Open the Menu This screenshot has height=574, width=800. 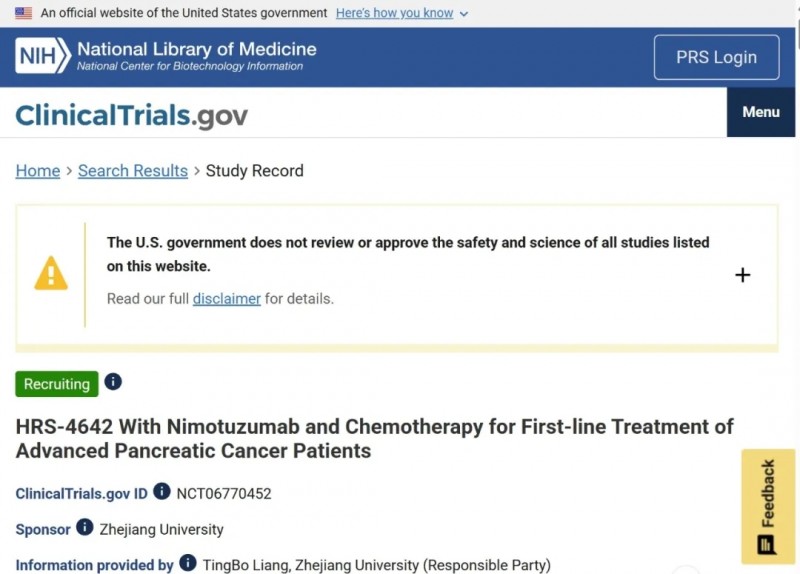pos(760,112)
